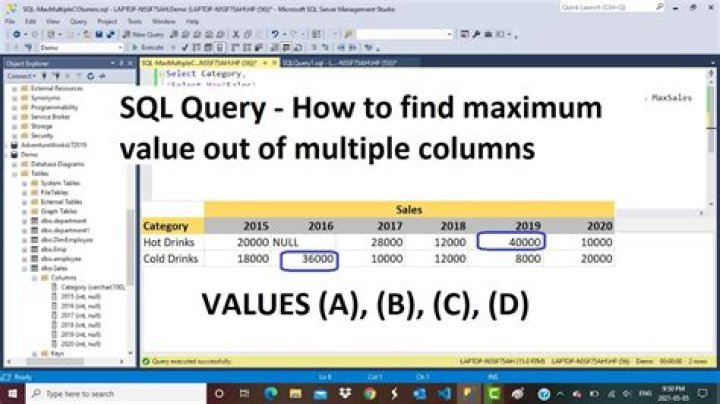Select the Columns folder under dbo.Sales
720x404 pixels.
pos(63,278)
